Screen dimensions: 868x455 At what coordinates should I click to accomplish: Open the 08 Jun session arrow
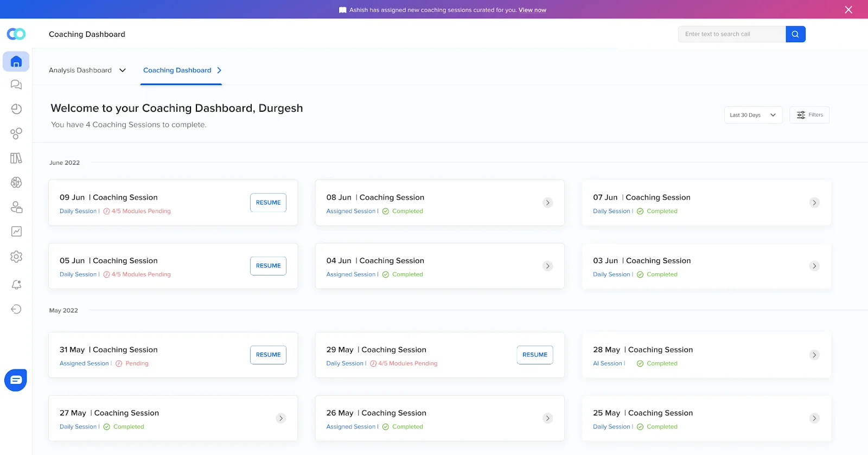point(548,203)
